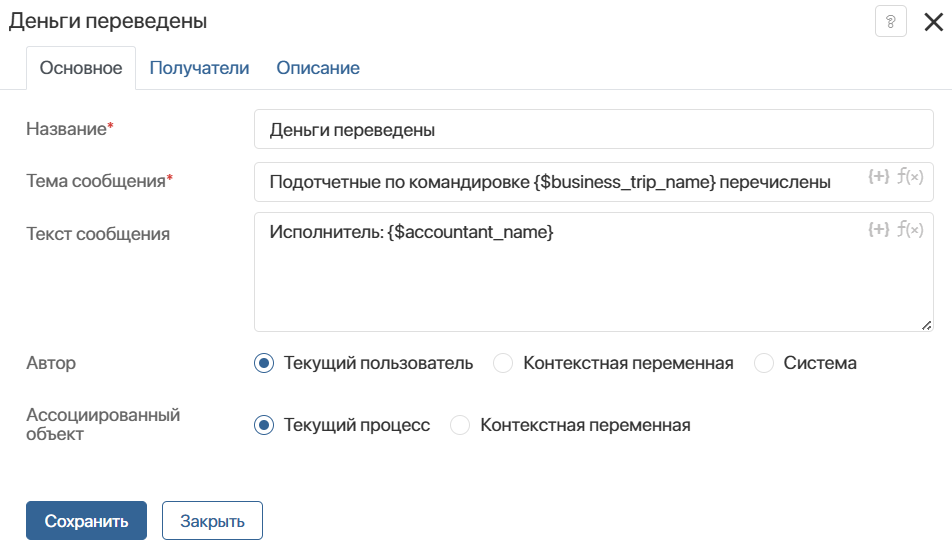Close the dialog with the X icon
This screenshot has width=952, height=546.
pyautogui.click(x=933, y=22)
